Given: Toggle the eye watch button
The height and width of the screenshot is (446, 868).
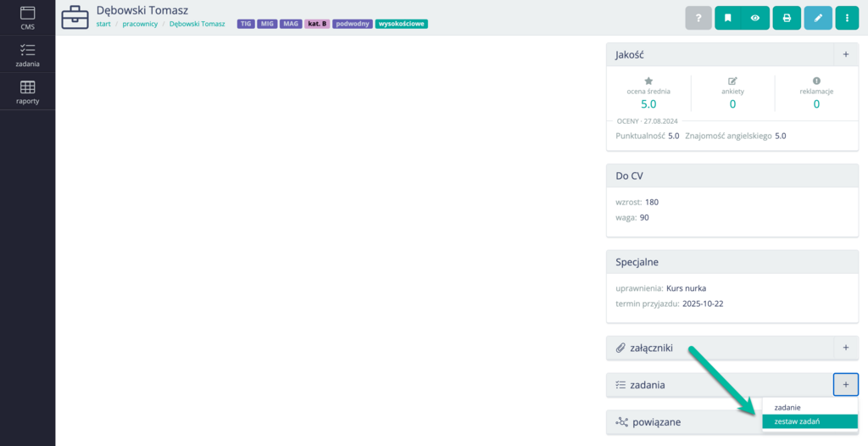Looking at the screenshot, I should click(754, 18).
